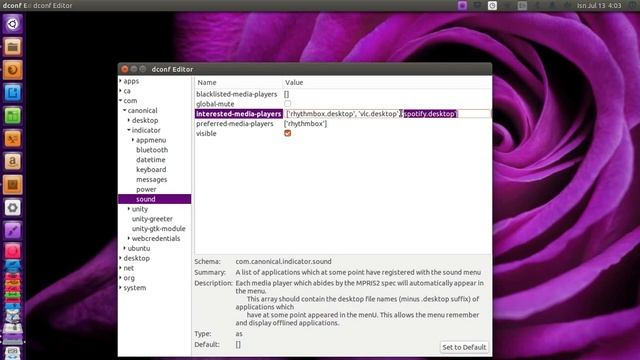Select datetime in the indicator tree
The width and height of the screenshot is (640, 360).
click(151, 160)
